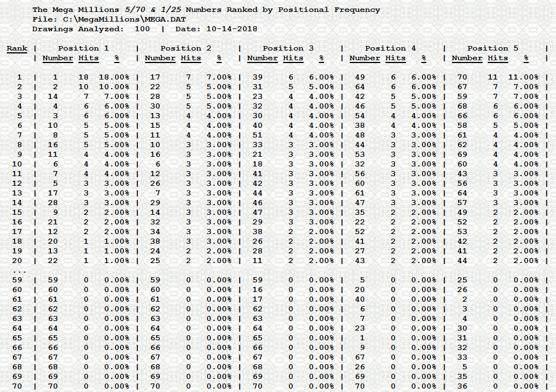Click the Position 2 header

[186, 48]
